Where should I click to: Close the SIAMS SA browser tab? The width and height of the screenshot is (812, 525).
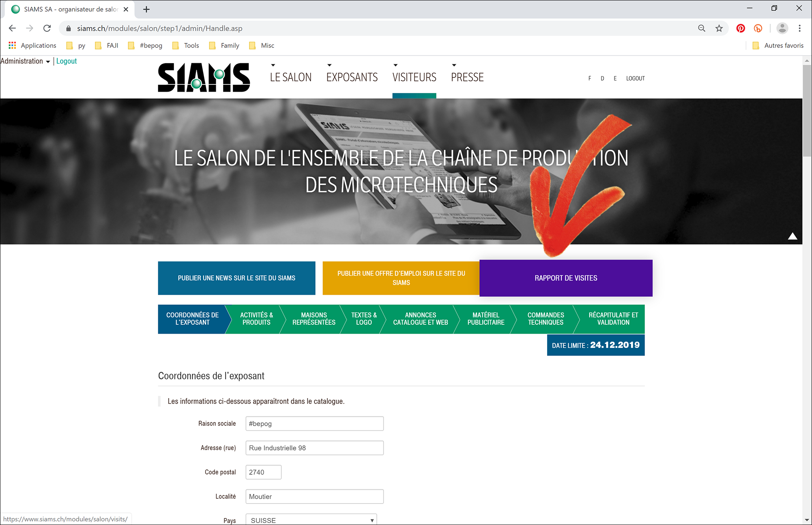[126, 9]
